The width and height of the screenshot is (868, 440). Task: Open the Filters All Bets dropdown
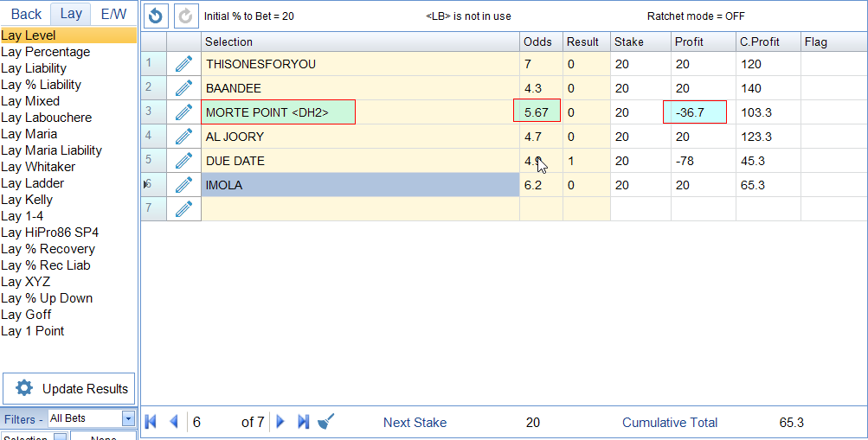point(128,418)
